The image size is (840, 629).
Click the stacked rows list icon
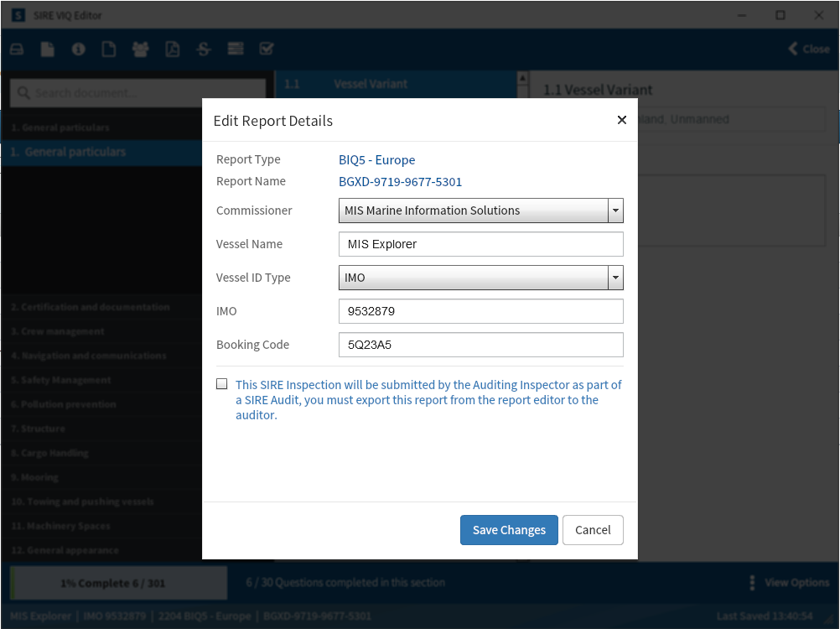click(236, 49)
